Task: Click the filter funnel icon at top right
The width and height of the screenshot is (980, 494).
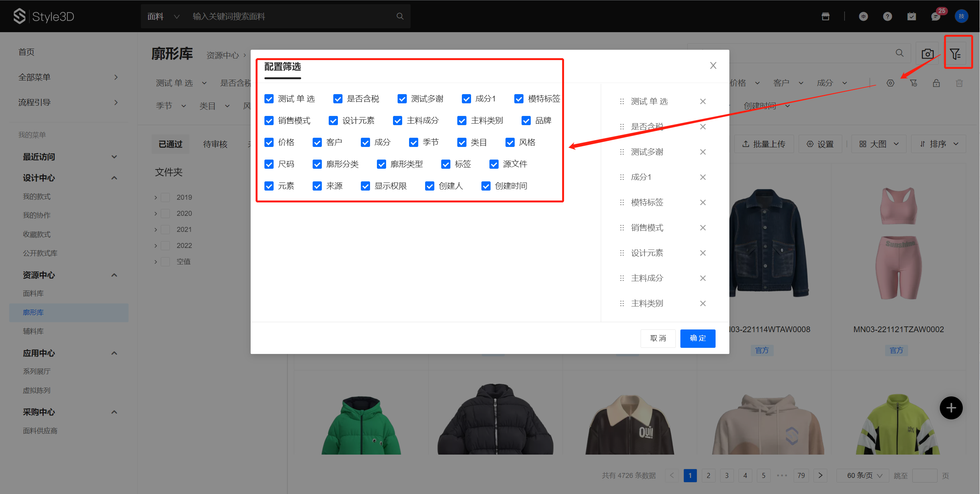Action: tap(955, 54)
